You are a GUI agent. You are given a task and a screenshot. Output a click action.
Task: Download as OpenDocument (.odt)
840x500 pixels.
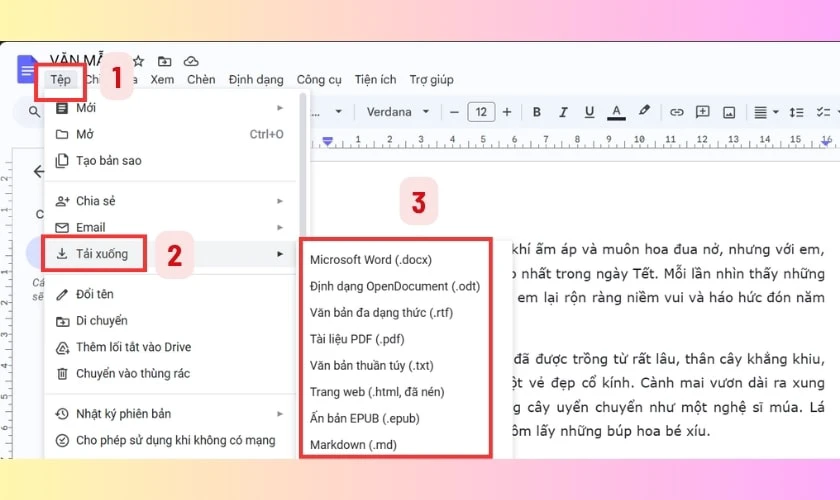point(395,286)
